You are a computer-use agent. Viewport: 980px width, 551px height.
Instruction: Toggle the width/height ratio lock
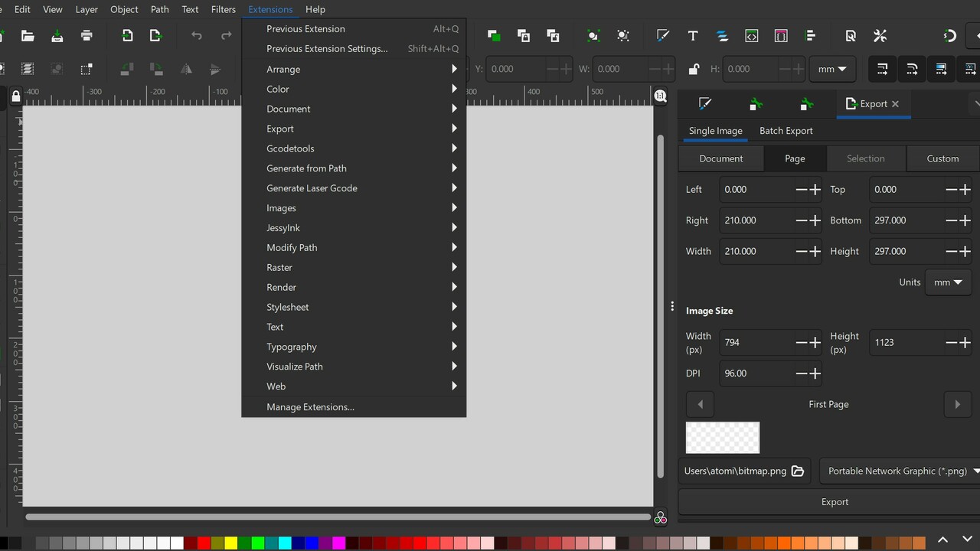(x=694, y=69)
